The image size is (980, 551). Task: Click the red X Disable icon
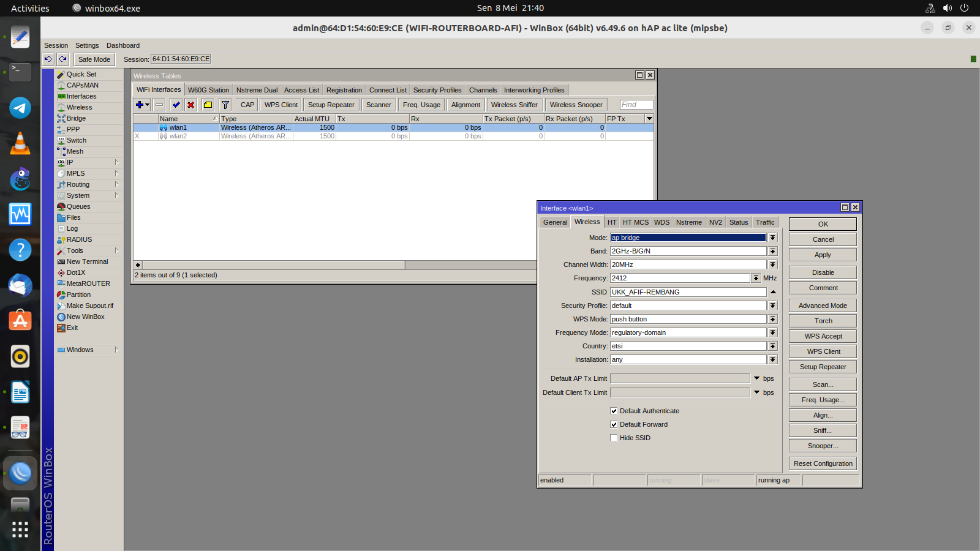click(x=191, y=105)
